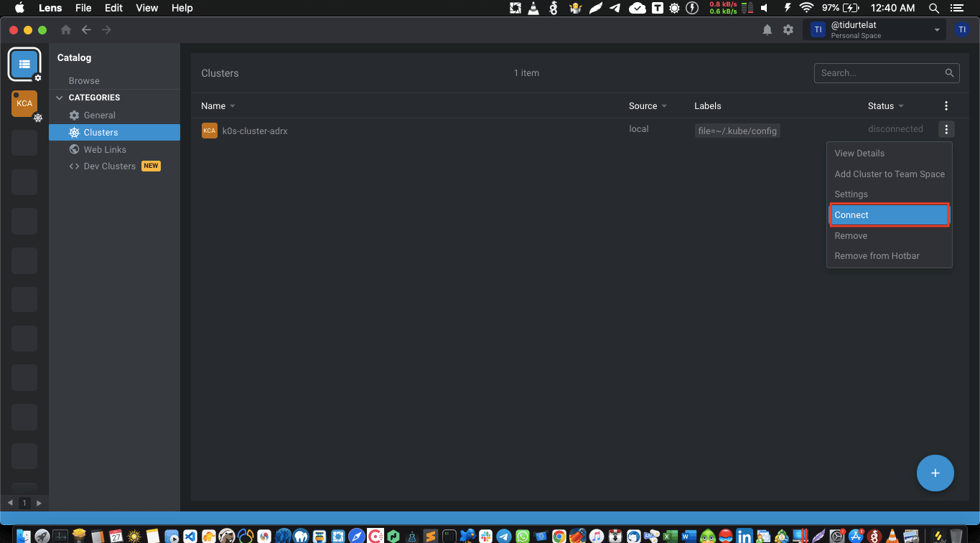The width and height of the screenshot is (980, 543).
Task: Click the battery 97% indicator
Action: 841,8
